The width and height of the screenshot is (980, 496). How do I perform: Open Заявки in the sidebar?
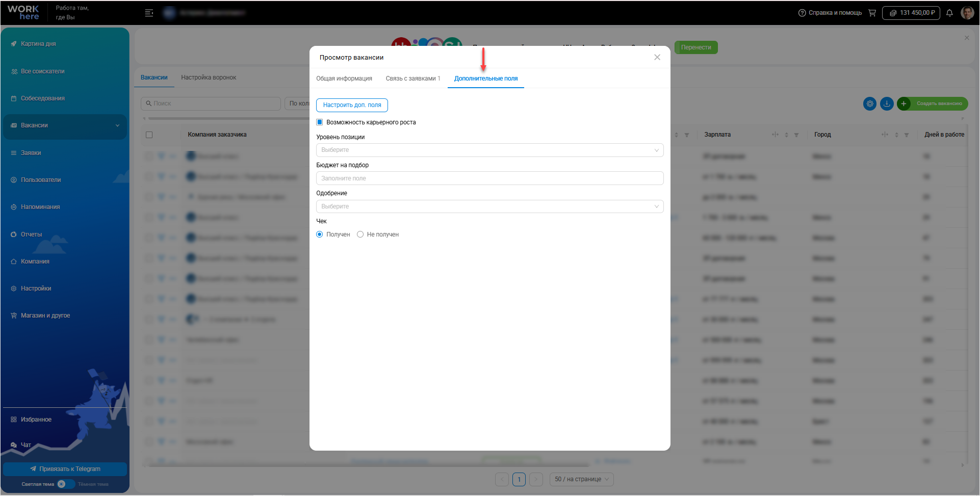click(x=31, y=153)
